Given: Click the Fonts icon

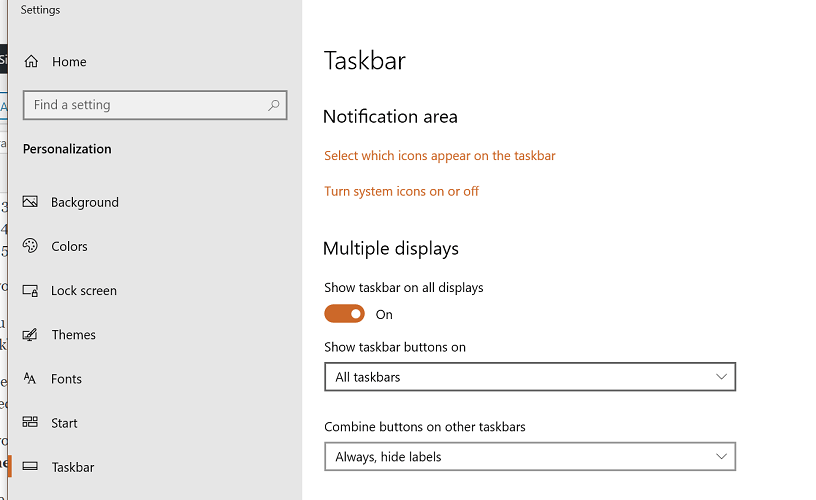Looking at the screenshot, I should click(x=30, y=379).
